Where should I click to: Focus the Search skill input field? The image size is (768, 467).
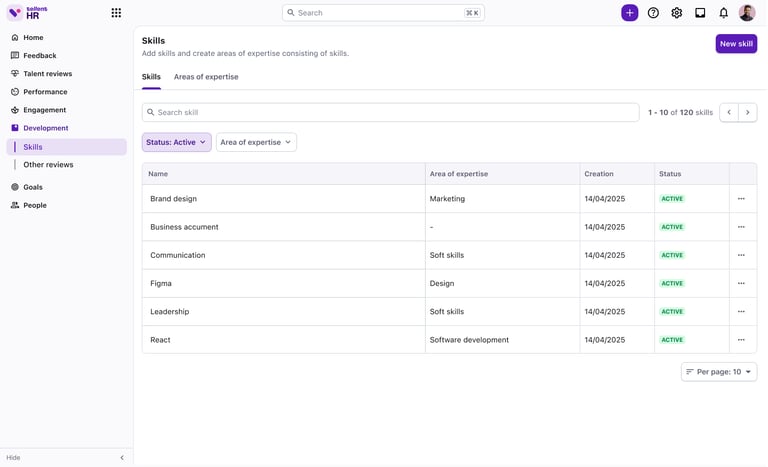pyautogui.click(x=390, y=112)
